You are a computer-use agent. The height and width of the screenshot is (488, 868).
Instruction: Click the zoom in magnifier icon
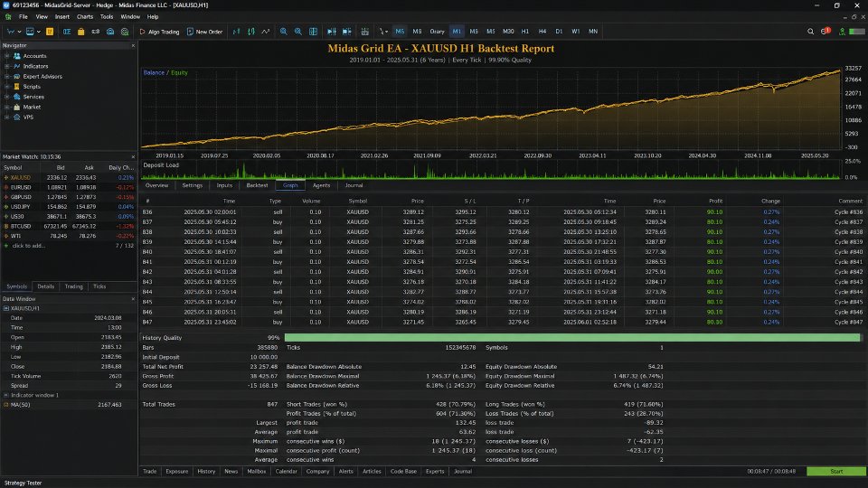[x=283, y=32]
